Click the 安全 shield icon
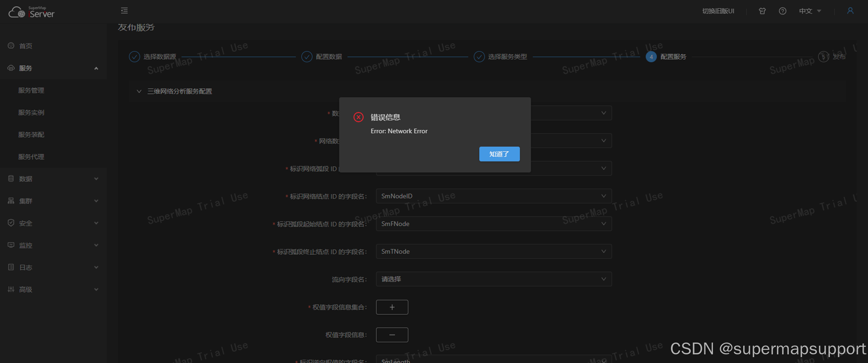 pos(11,223)
